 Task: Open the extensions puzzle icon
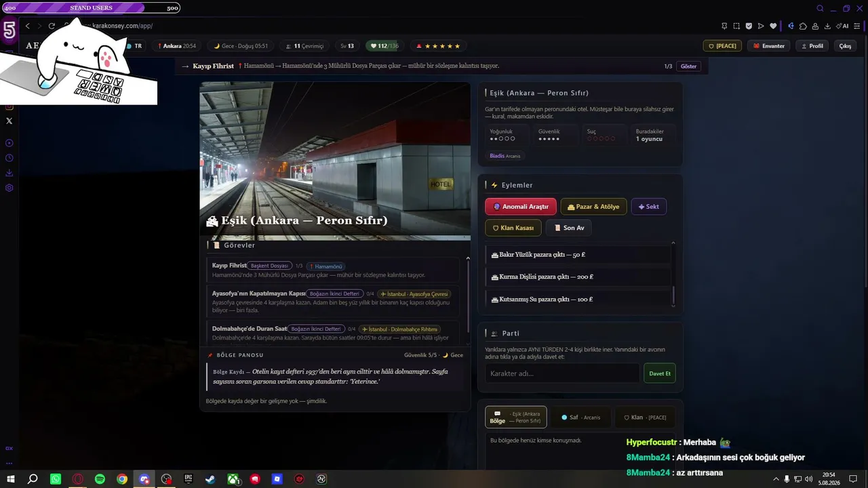(803, 26)
